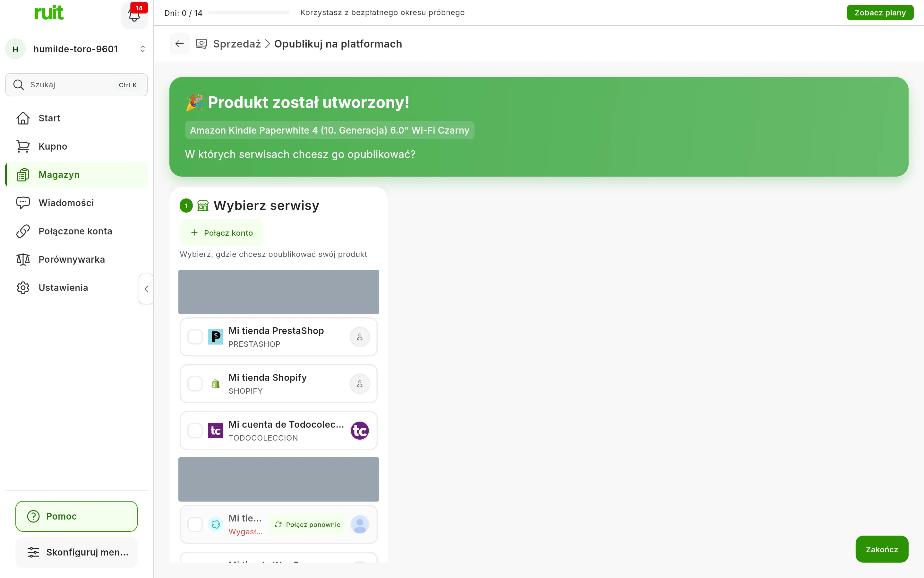Click the Amazon Kindle Paperwhite product tag
924x578 pixels.
click(329, 130)
